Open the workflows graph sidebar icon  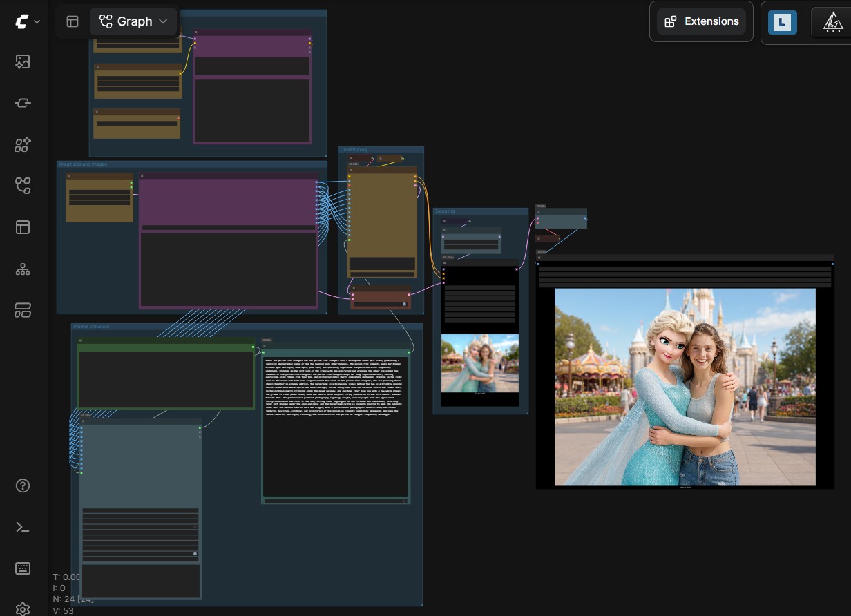pyautogui.click(x=23, y=186)
